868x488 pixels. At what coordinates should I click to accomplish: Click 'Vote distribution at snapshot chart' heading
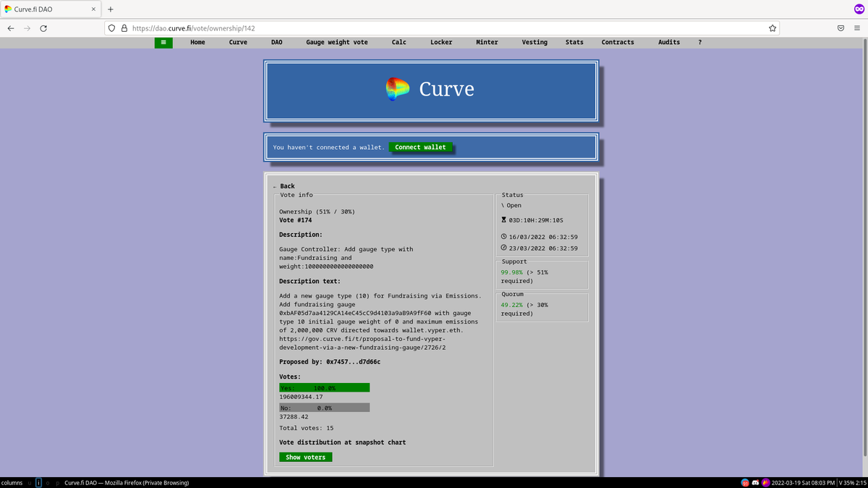[x=342, y=442]
